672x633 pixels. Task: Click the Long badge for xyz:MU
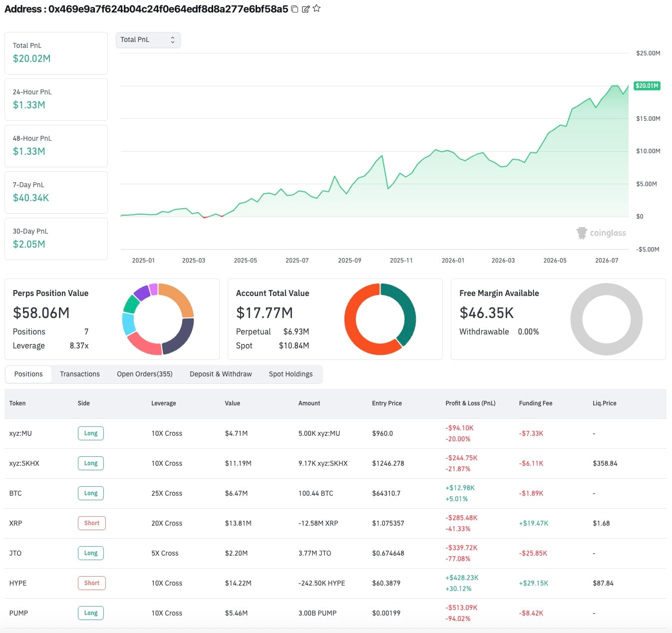pyautogui.click(x=91, y=433)
